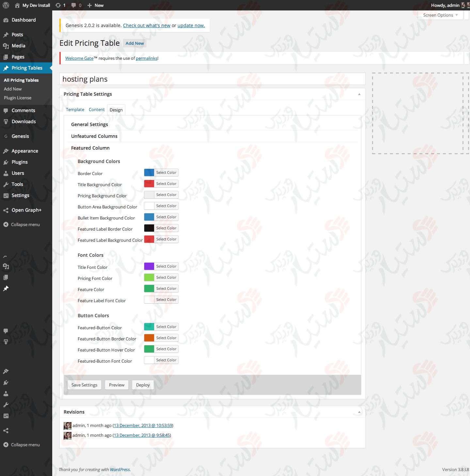Image resolution: width=470 pixels, height=476 pixels.
Task: Open the Template tab
Action: [75, 109]
